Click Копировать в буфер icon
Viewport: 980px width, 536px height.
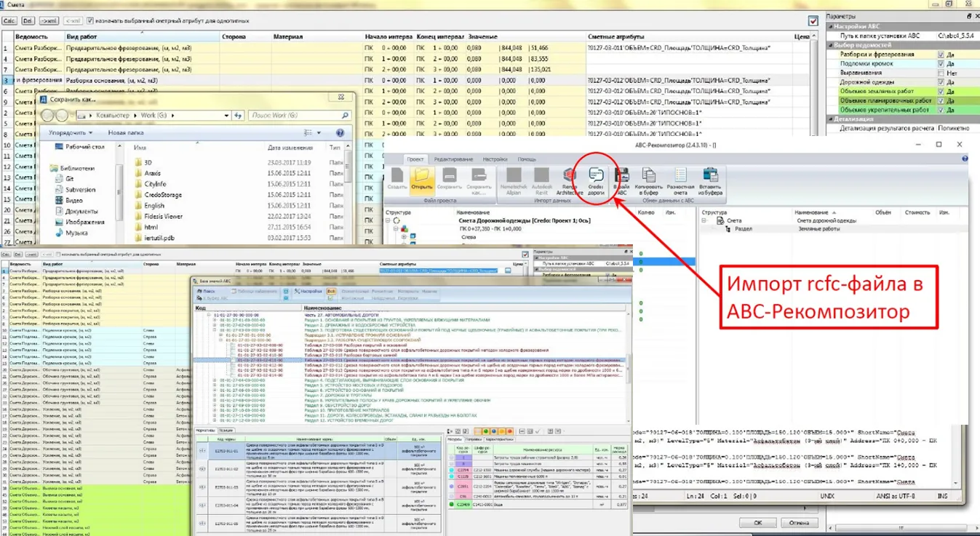tap(648, 182)
